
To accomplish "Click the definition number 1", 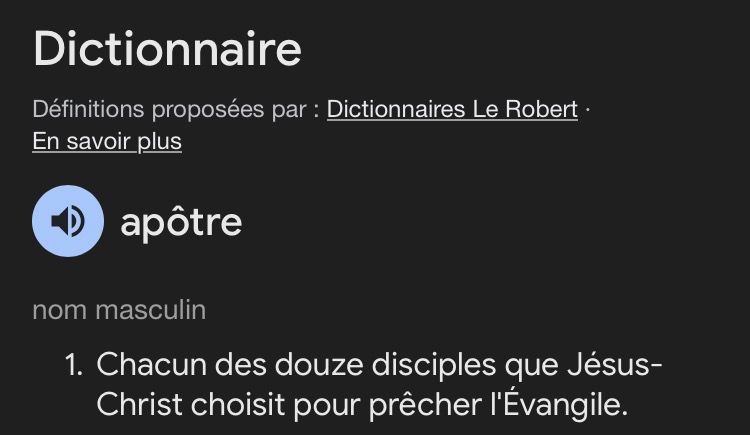I will click(73, 364).
